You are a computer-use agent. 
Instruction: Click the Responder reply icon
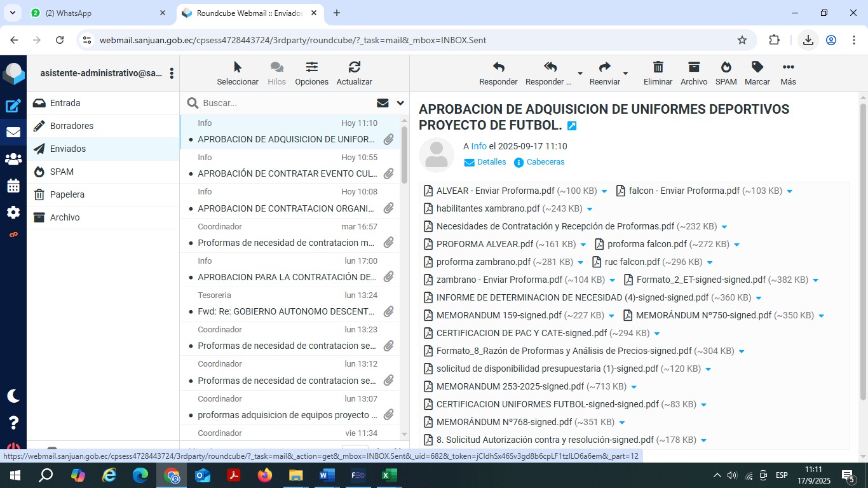498,68
